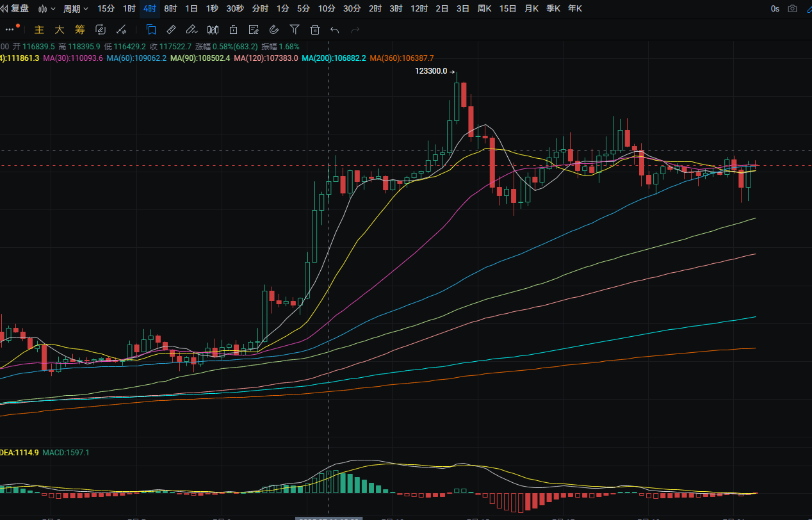Switch to the 2日 timeframe
This screenshot has height=520, width=812.
point(442,9)
